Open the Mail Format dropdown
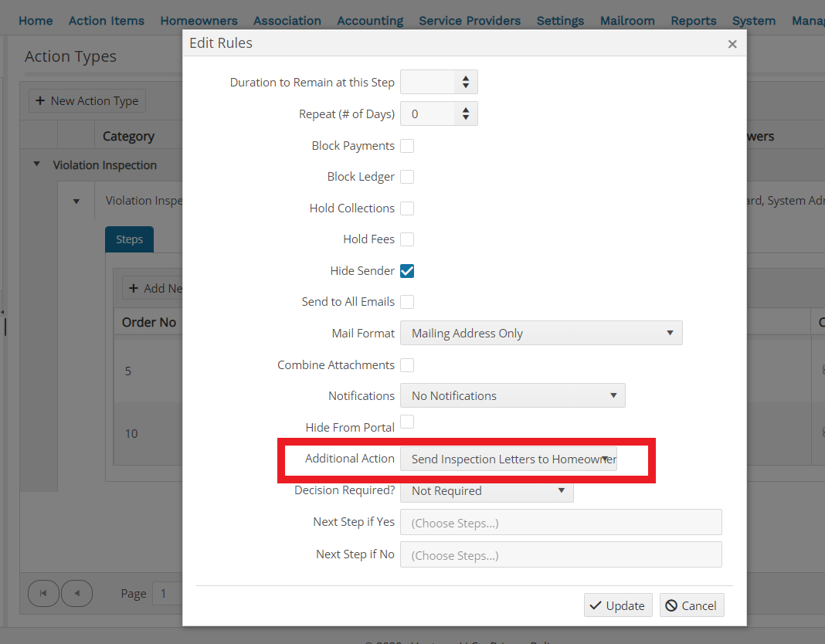The image size is (825, 644). click(x=670, y=333)
